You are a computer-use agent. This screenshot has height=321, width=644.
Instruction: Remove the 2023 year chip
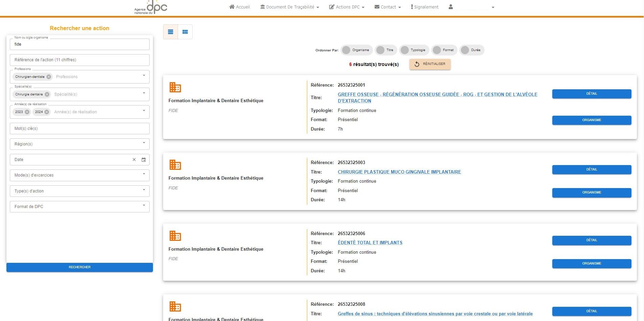tap(27, 112)
